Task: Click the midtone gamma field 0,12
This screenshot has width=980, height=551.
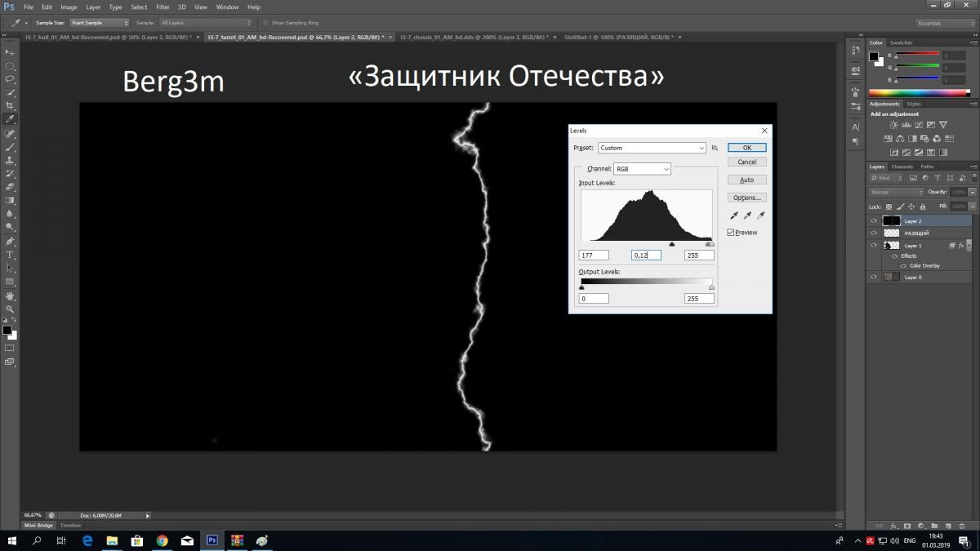Action: 646,256
